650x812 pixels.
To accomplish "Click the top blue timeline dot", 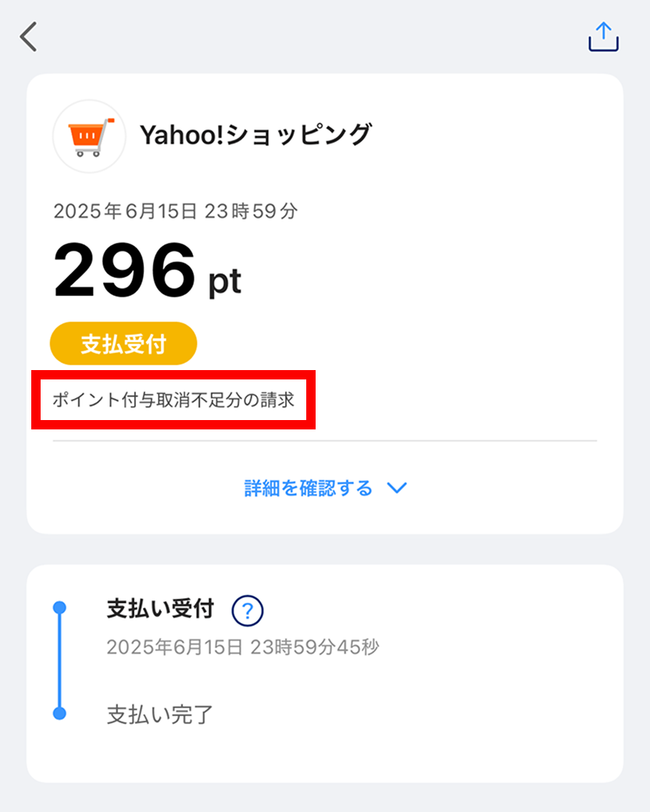I will (59, 607).
